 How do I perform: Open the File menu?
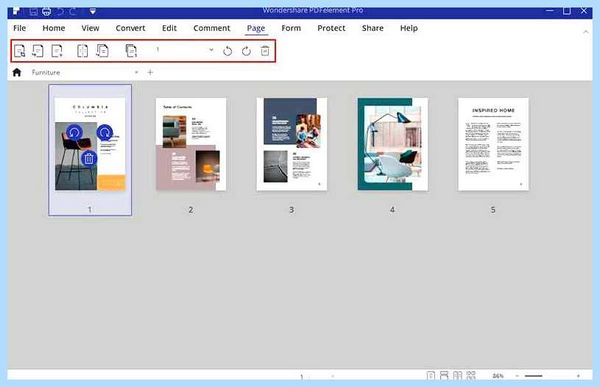[x=20, y=28]
